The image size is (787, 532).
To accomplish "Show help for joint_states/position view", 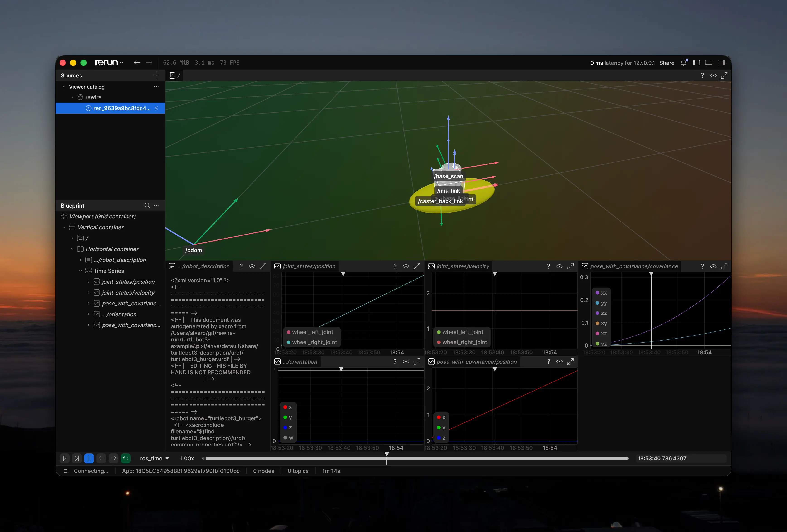I will pos(395,266).
